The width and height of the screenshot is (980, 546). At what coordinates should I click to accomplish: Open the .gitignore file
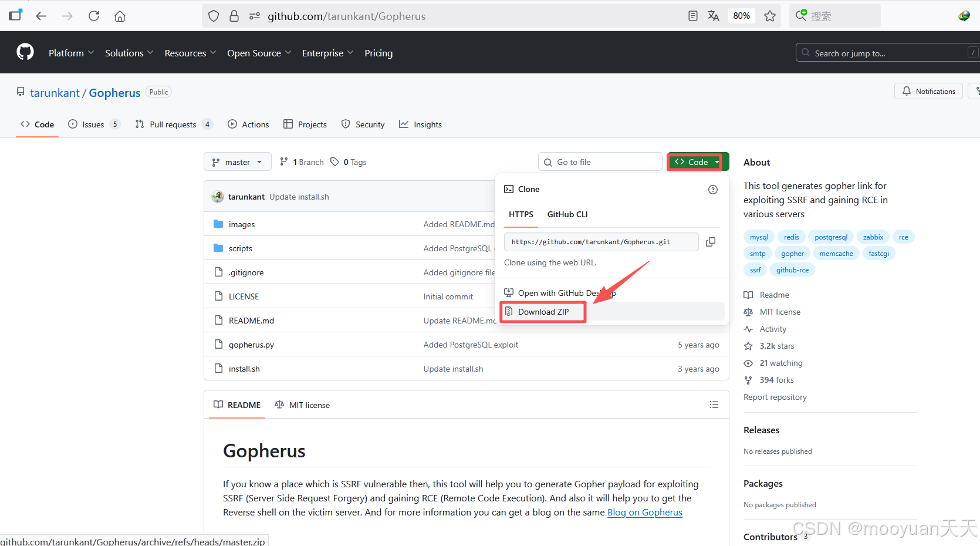246,272
